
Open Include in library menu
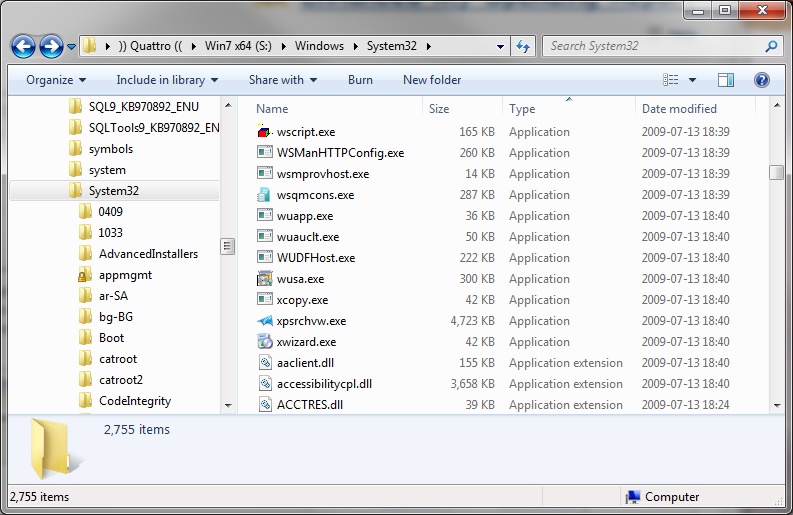[x=167, y=80]
